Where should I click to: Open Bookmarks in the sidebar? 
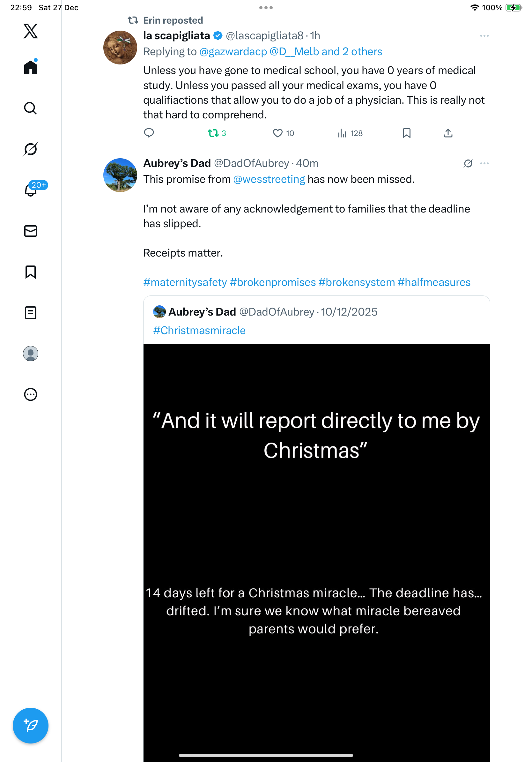(x=31, y=272)
